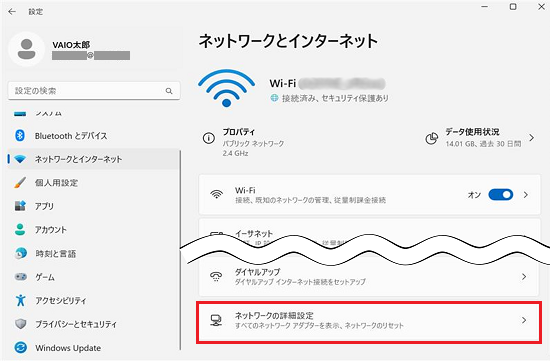Click the ネットワークとインターネット sidebar icon
550x361 pixels.
tap(20, 159)
